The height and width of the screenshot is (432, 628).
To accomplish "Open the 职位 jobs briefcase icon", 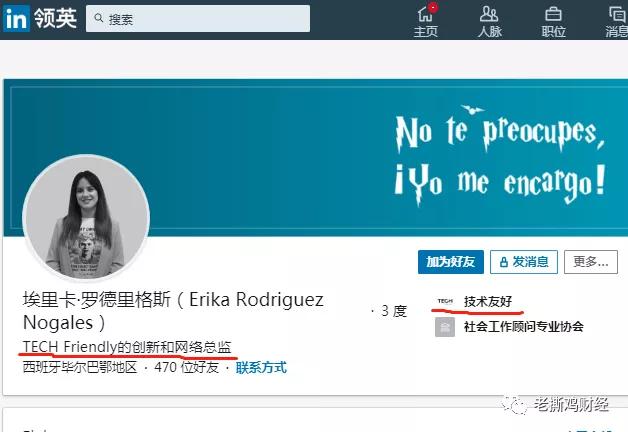I will (553, 14).
